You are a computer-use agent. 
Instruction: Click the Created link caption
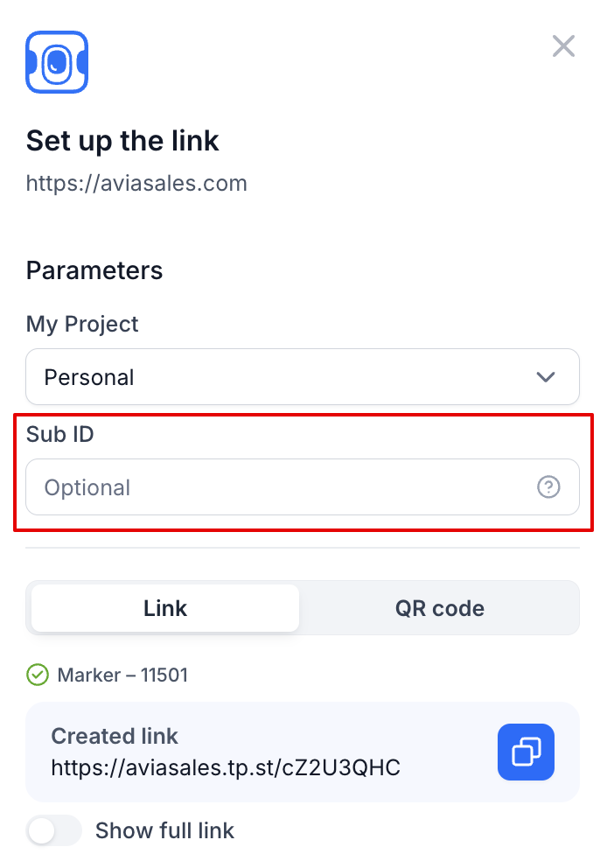tap(115, 736)
